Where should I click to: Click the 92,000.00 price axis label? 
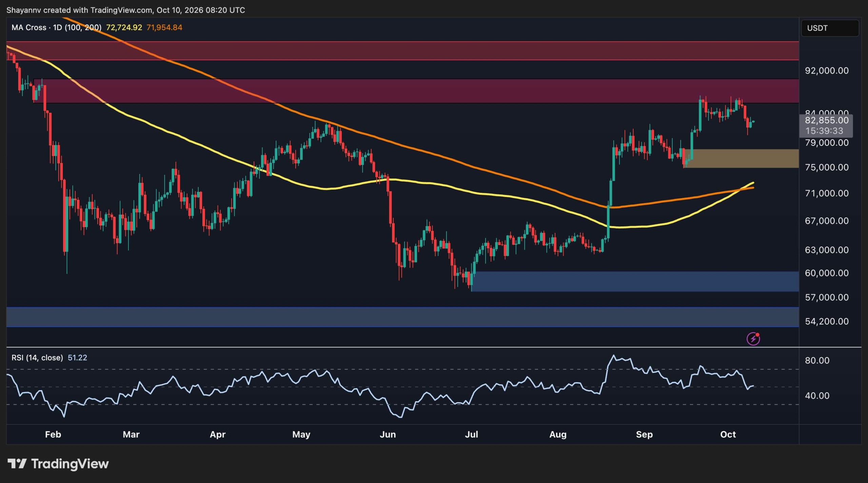pyautogui.click(x=827, y=71)
